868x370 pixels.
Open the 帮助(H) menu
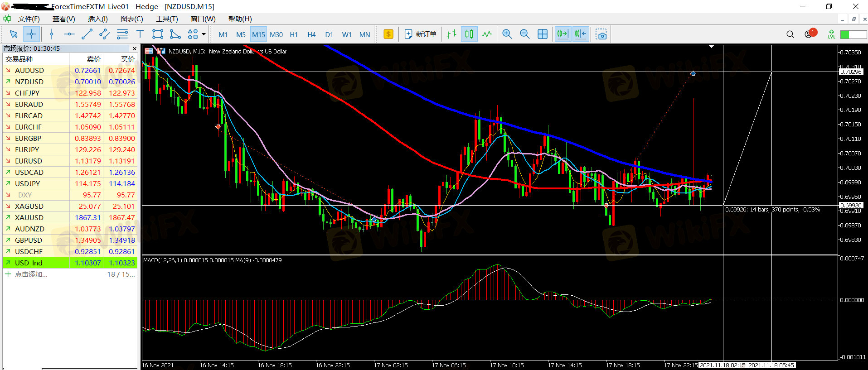point(240,19)
